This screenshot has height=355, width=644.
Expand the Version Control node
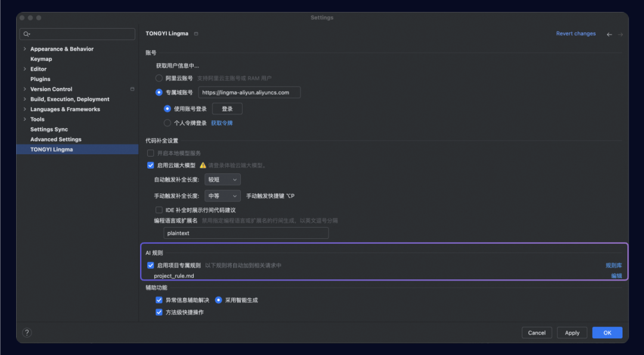[24, 89]
